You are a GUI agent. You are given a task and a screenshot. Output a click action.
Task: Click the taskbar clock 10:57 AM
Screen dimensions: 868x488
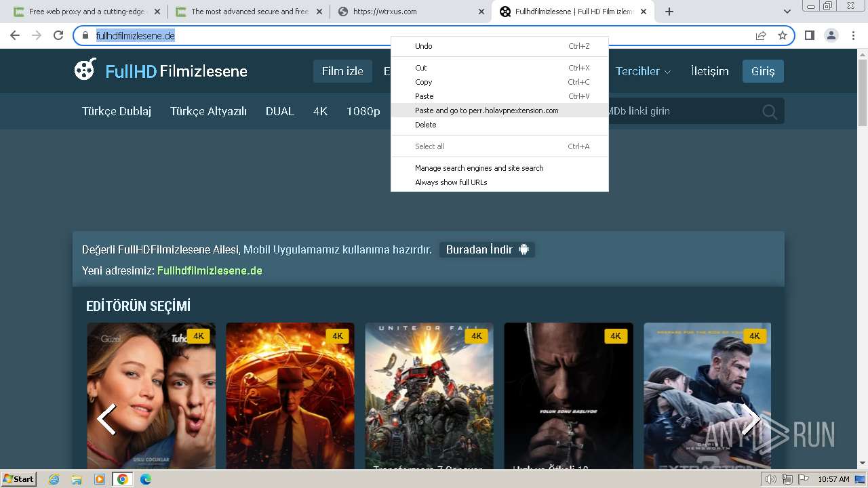tap(833, 479)
